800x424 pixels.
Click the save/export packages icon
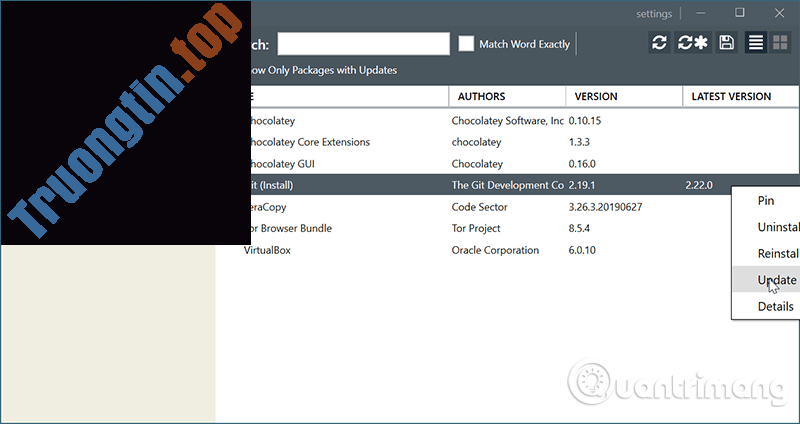coord(727,43)
